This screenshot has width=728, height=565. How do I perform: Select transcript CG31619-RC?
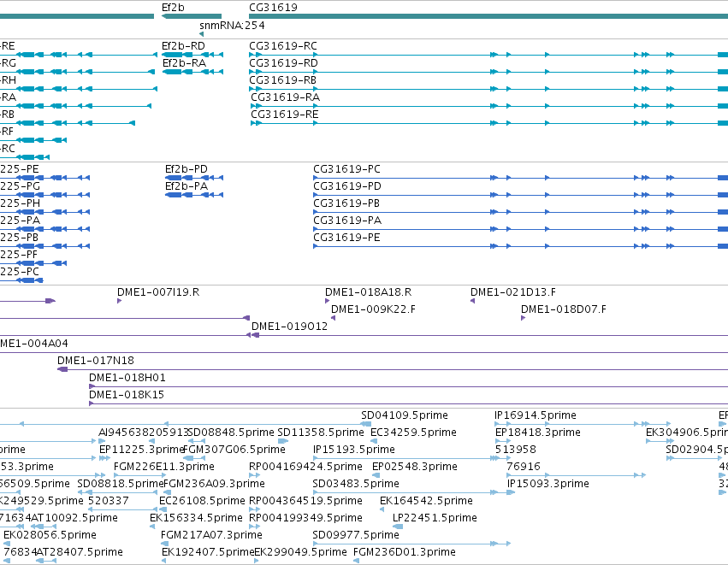click(x=283, y=46)
